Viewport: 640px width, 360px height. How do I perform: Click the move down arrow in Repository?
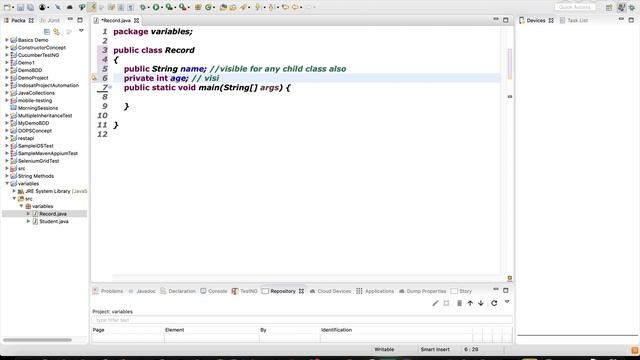[481, 303]
